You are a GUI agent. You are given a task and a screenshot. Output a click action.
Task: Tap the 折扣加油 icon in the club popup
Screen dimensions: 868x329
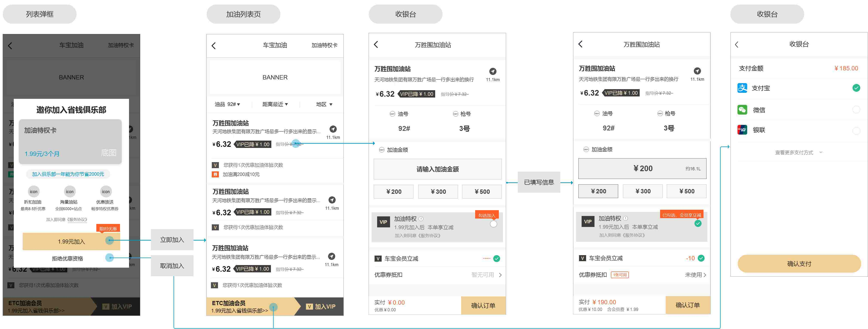33,191
